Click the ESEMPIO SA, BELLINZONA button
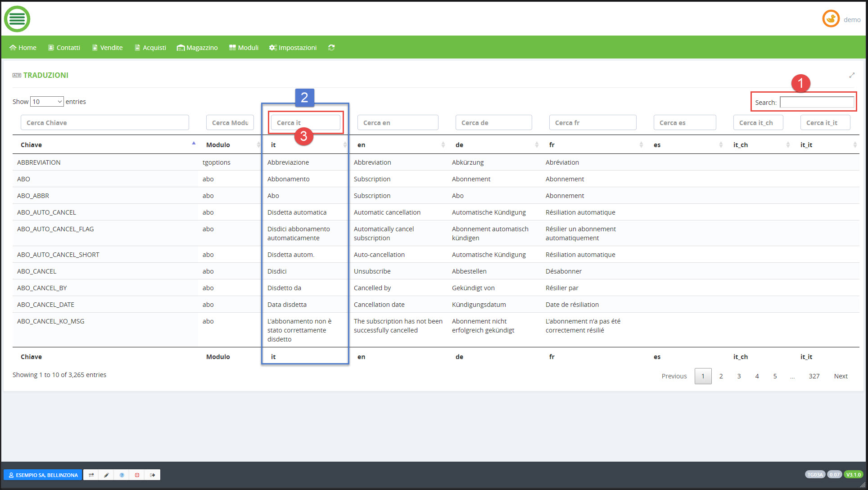Viewport: 868px width, 490px height. (x=43, y=475)
